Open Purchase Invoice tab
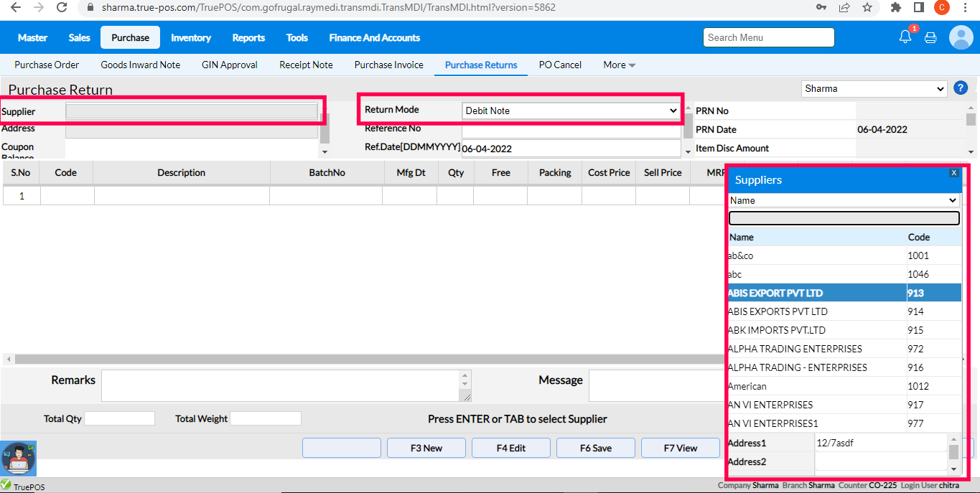The image size is (980, 493). (x=389, y=65)
